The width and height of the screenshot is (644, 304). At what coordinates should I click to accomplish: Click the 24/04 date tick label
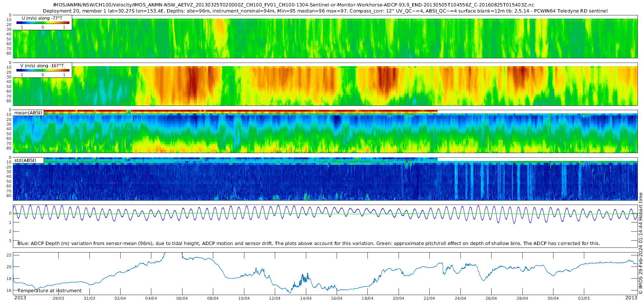(x=460, y=298)
